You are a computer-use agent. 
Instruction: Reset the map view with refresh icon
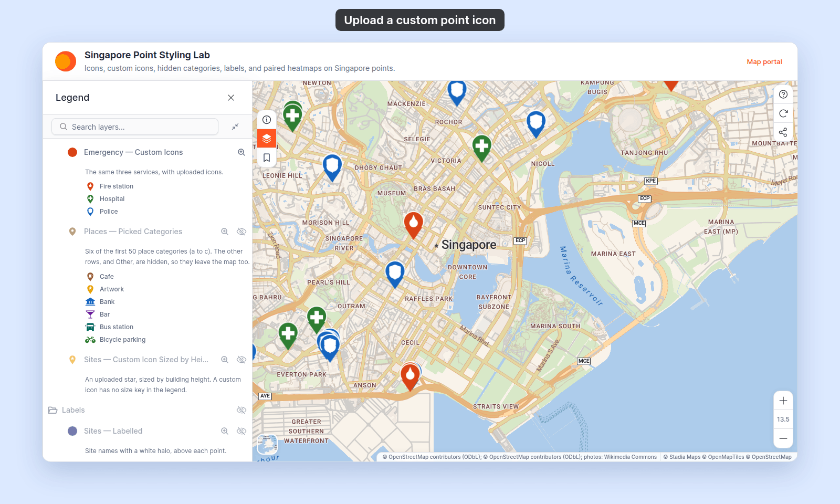point(783,113)
